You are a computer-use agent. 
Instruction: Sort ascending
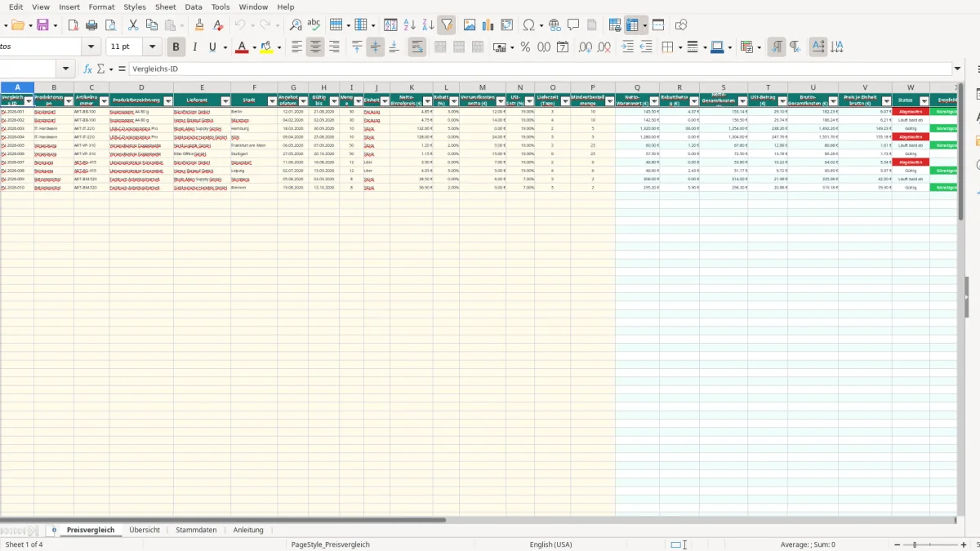click(x=410, y=25)
